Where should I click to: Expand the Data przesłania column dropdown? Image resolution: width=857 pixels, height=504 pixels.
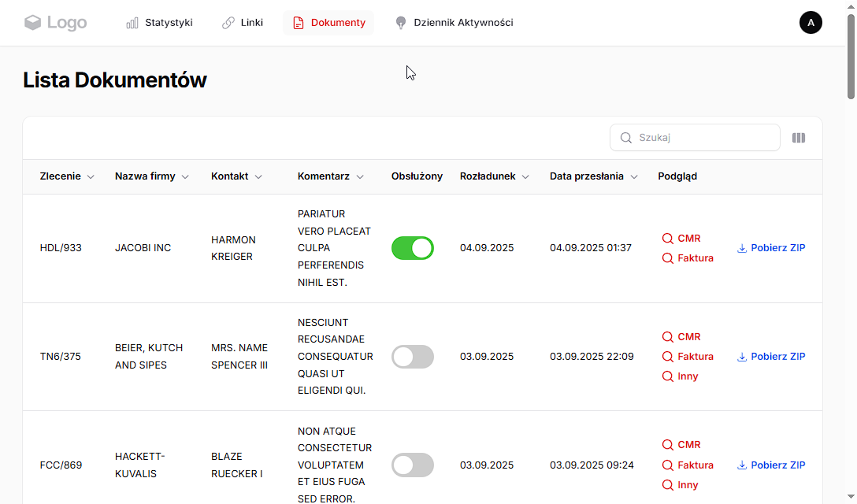click(634, 177)
